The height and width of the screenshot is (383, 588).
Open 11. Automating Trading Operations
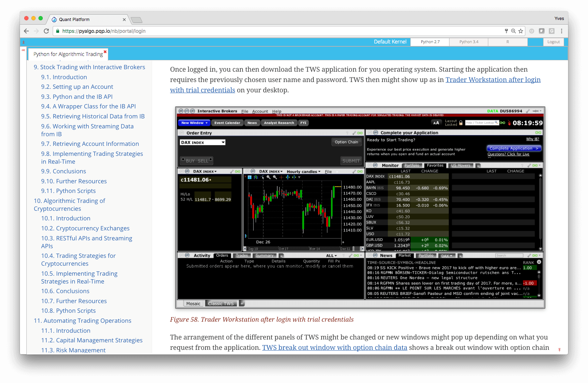(x=82, y=321)
